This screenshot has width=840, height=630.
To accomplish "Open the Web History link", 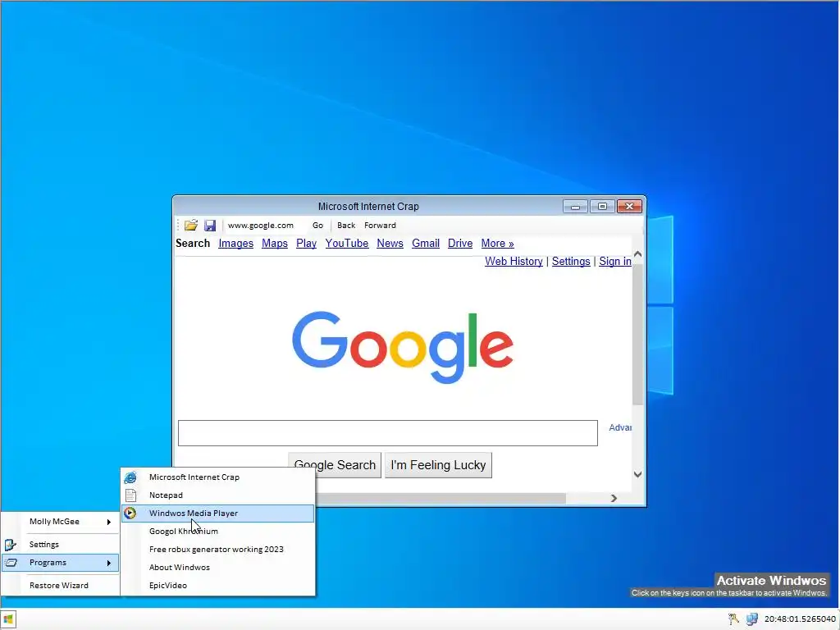I will click(514, 262).
